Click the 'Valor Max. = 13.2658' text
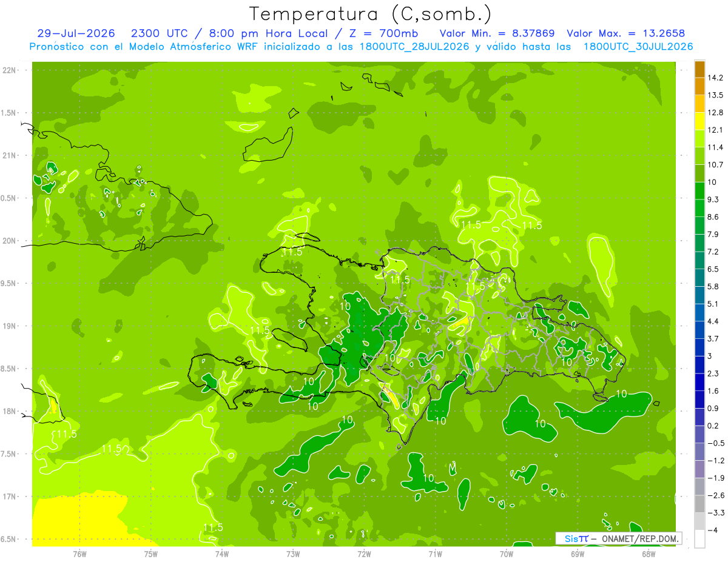This screenshot has width=728, height=562. pyautogui.click(x=626, y=33)
